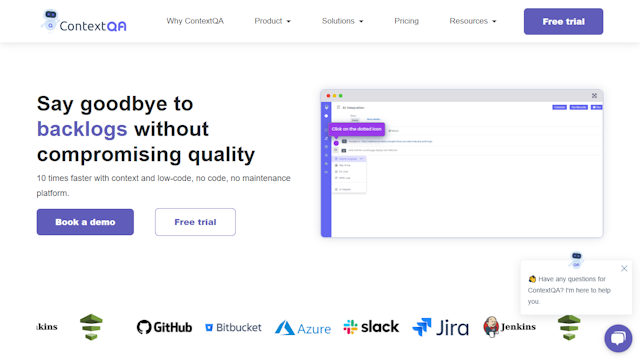Click the Azure logo
Screen dimensions: 640x360
[303, 328]
